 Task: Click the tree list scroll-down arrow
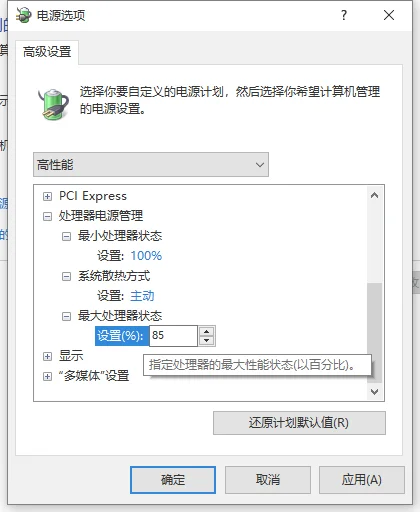point(374,392)
